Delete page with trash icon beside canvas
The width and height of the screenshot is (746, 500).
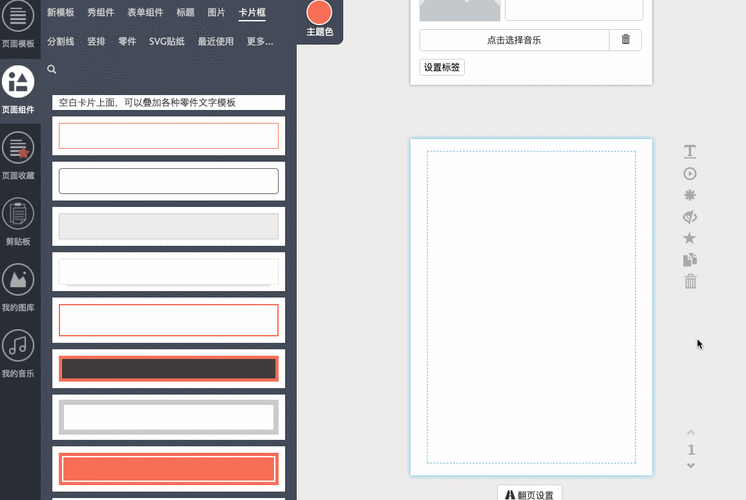click(x=690, y=282)
